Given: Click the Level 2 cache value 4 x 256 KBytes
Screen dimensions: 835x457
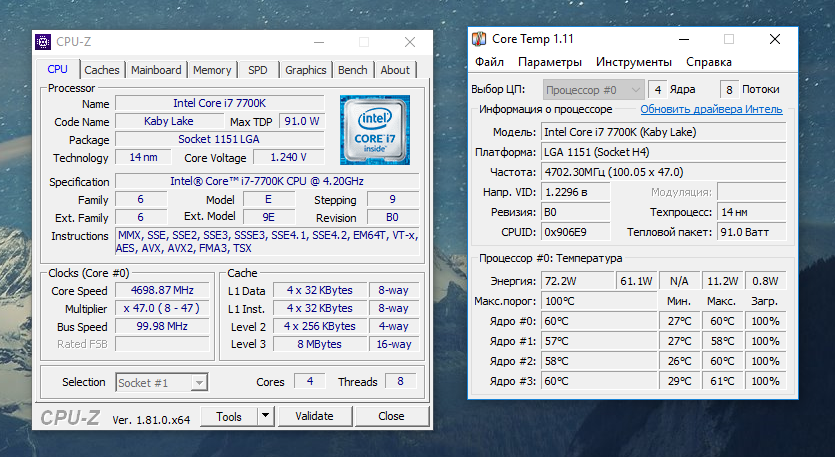Looking at the screenshot, I should (320, 326).
